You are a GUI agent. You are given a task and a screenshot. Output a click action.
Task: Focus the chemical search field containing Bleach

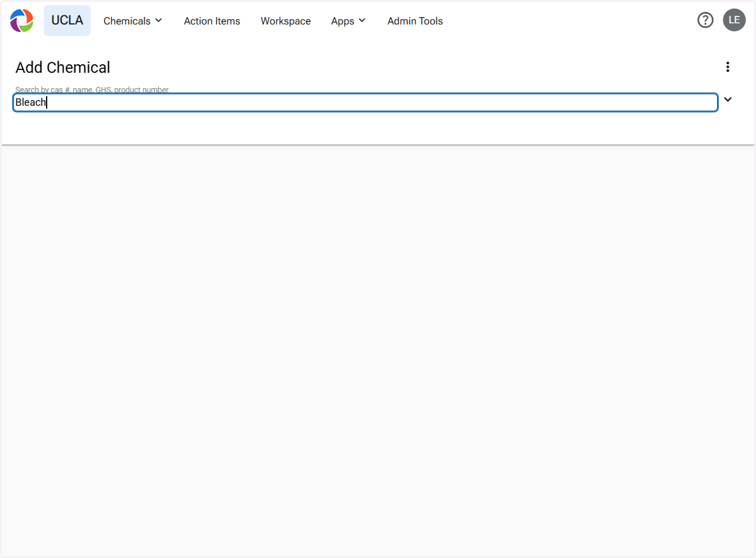365,103
